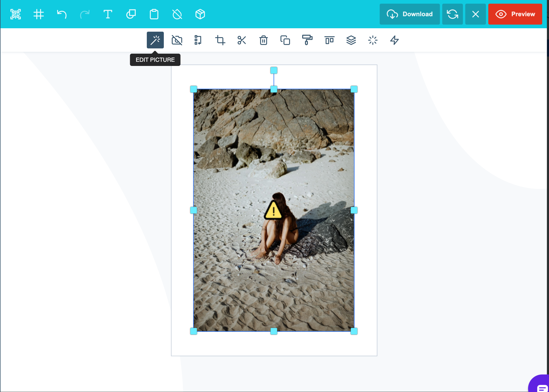
Task: Activate the crop tool
Action: tap(220, 40)
